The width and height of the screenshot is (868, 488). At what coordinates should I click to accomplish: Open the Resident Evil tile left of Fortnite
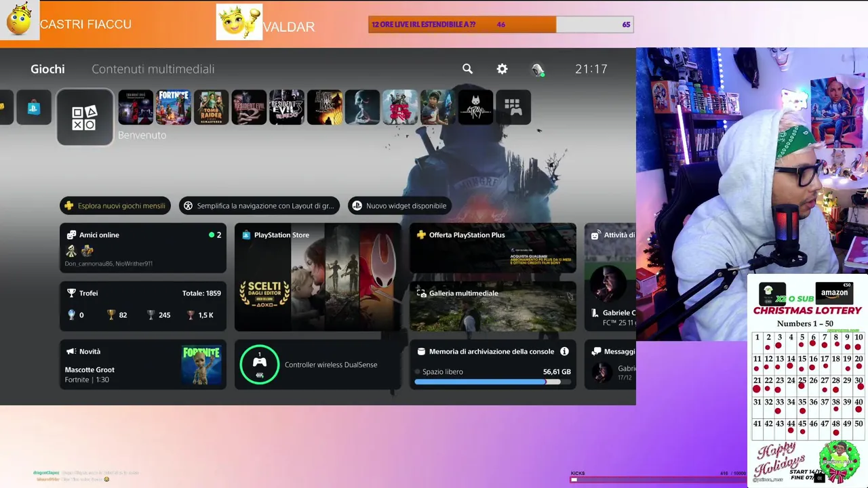point(136,108)
